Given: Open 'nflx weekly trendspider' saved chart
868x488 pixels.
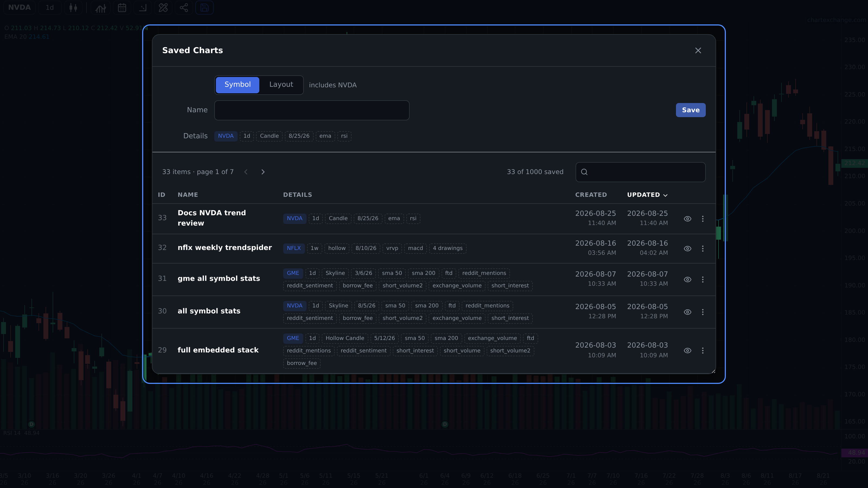Looking at the screenshot, I should point(224,248).
